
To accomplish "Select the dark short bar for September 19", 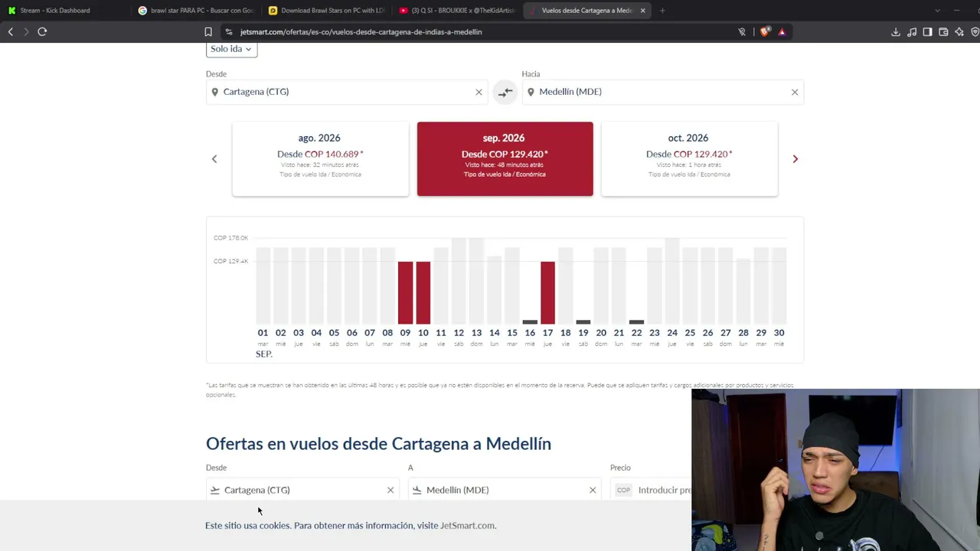I will [x=583, y=322].
